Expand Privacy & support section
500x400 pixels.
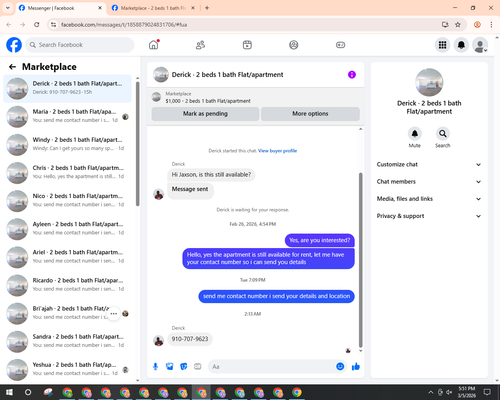(429, 216)
